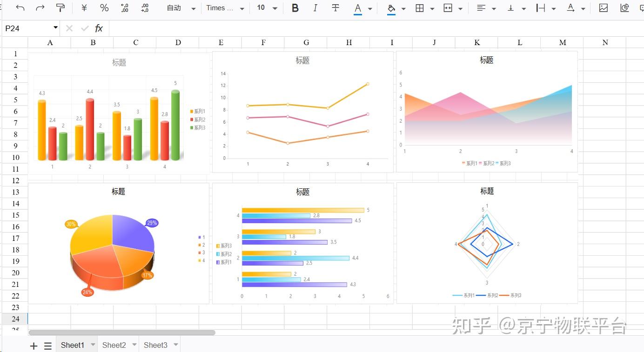This screenshot has width=644, height=352.
Task: Apply percent number format
Action: click(104, 8)
